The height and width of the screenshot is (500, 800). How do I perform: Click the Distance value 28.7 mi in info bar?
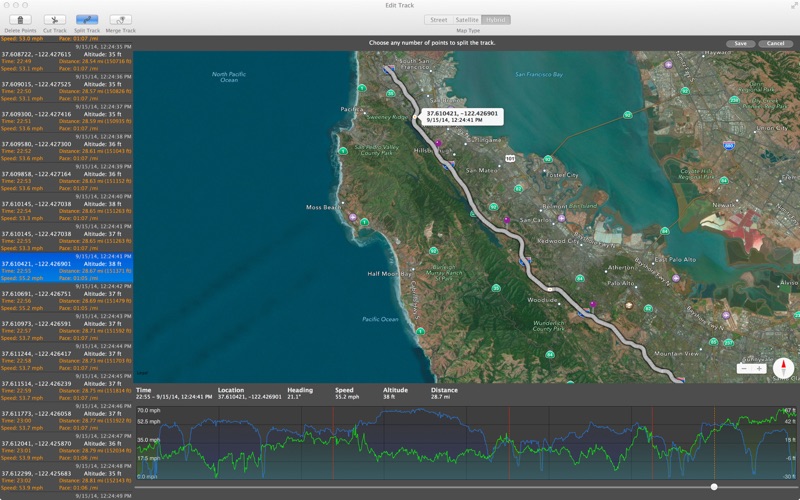[440, 397]
